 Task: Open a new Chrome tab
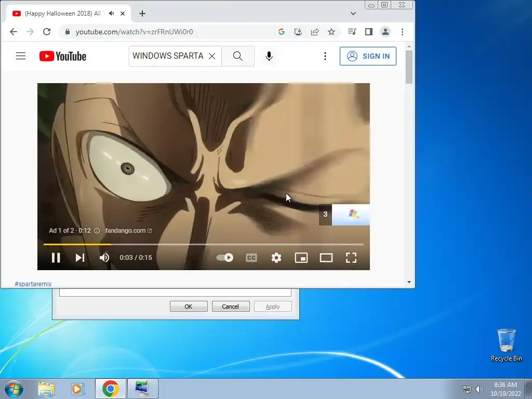point(142,13)
